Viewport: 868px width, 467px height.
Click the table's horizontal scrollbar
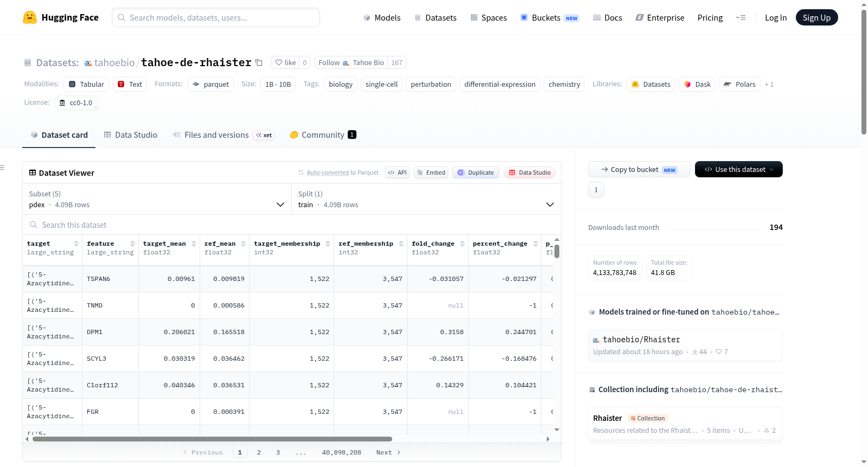(x=212, y=439)
